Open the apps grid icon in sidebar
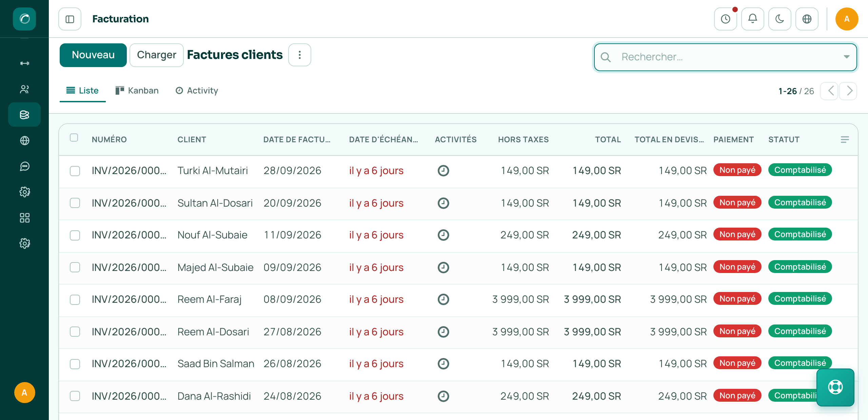The image size is (868, 420). (x=24, y=217)
